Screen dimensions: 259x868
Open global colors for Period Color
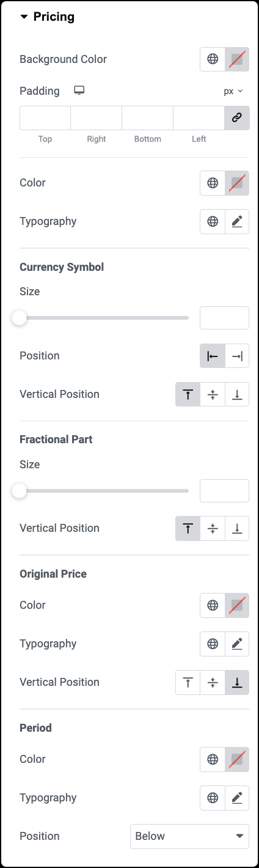[213, 759]
